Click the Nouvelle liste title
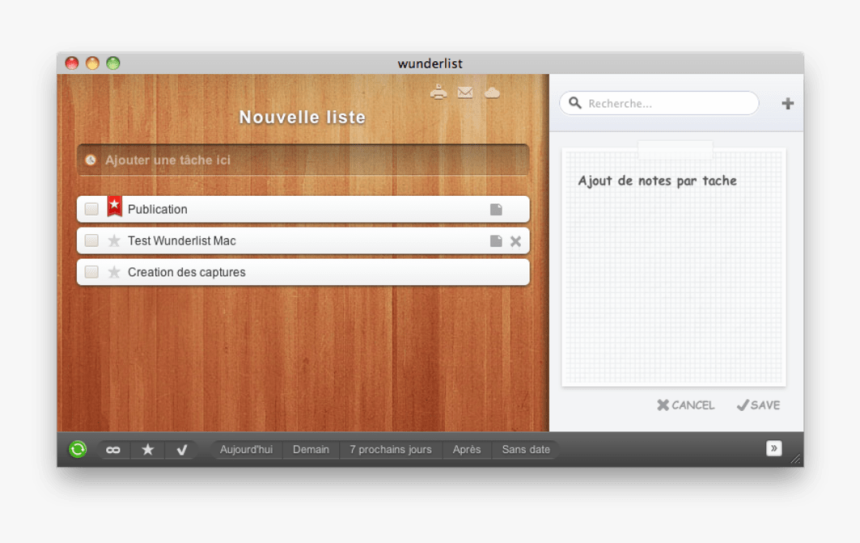This screenshot has width=860, height=543. (302, 117)
